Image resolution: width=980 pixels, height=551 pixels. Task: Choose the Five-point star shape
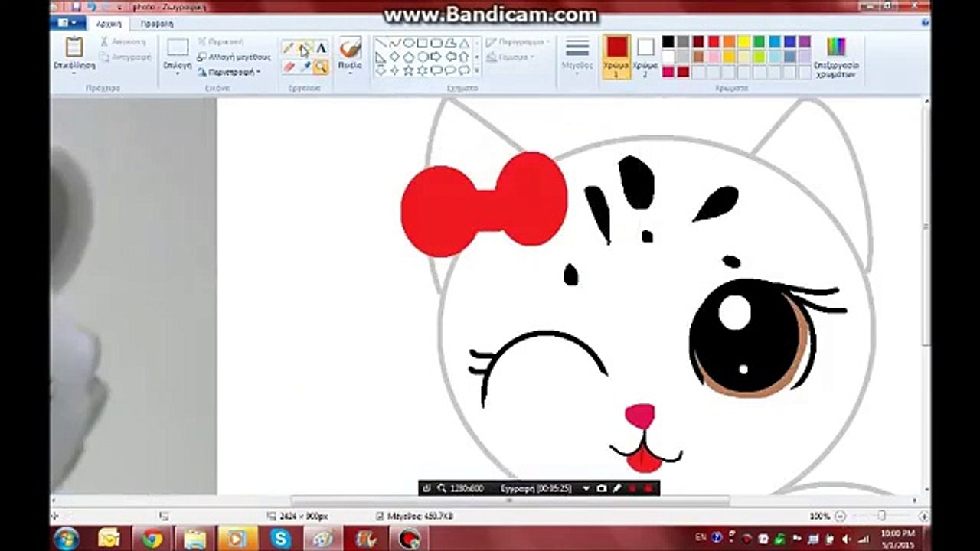408,70
